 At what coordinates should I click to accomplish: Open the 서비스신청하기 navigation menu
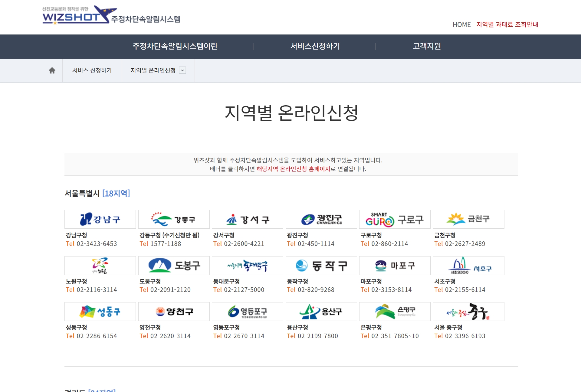click(315, 46)
